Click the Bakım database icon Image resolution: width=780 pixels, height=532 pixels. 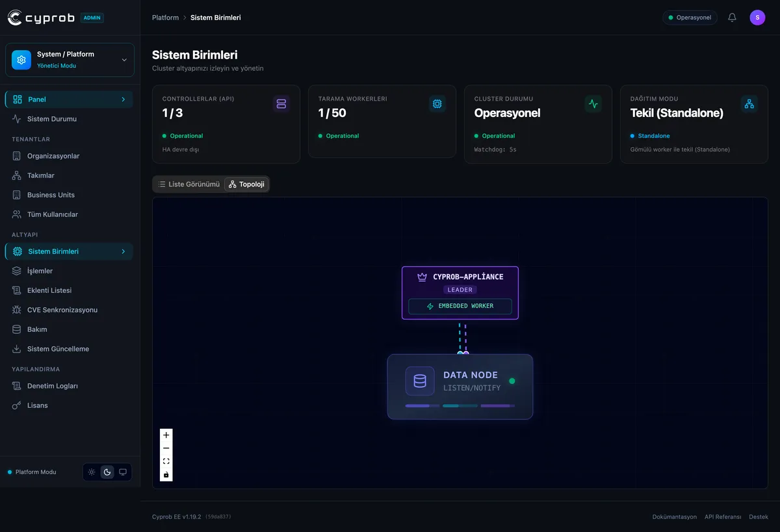pyautogui.click(x=17, y=329)
